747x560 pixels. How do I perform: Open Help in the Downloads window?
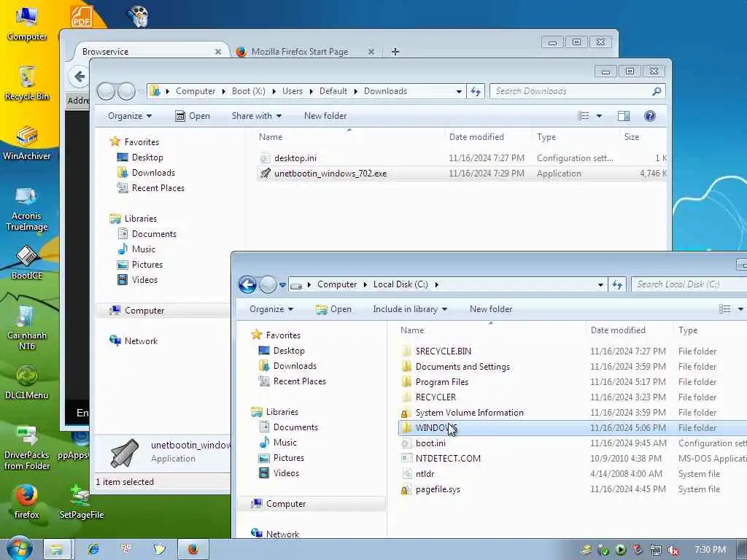(x=649, y=116)
